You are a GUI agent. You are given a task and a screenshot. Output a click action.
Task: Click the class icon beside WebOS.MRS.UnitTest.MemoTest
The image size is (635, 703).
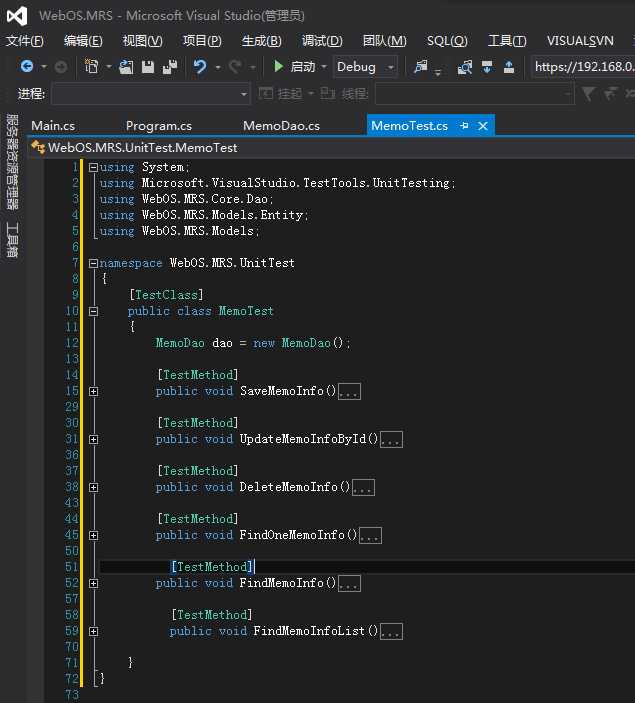38,147
